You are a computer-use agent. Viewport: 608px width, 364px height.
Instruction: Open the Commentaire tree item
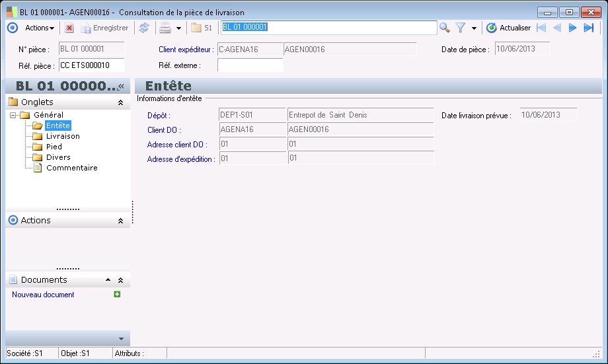point(71,168)
